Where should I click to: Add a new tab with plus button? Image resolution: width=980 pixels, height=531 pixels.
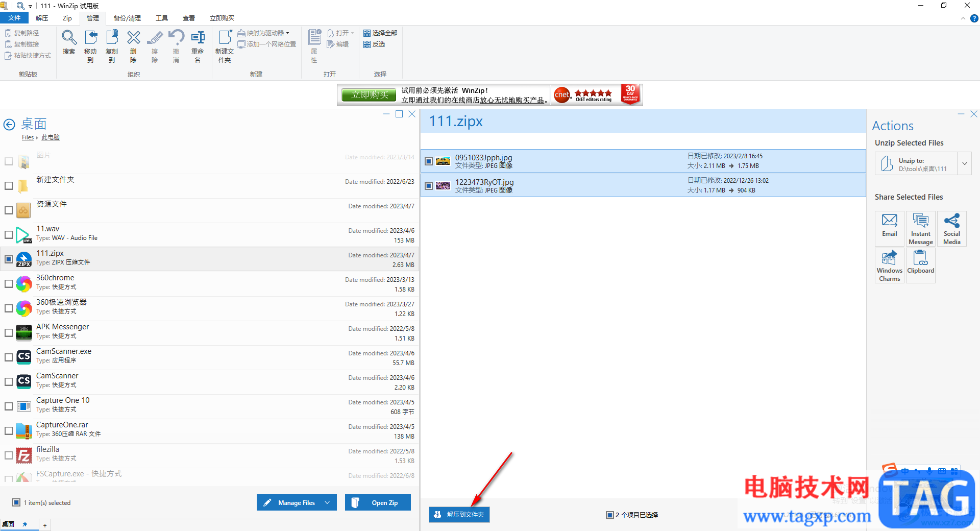45,525
